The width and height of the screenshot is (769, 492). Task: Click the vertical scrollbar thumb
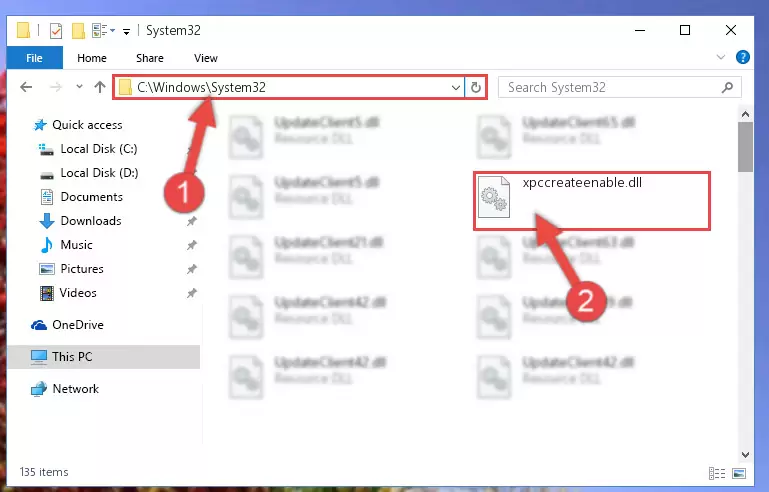coord(745,147)
